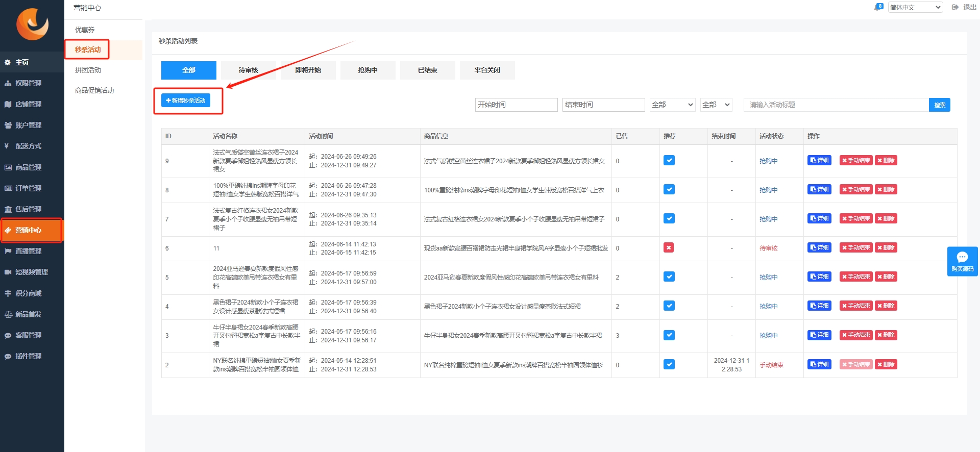Open the notification bell with badge

(x=878, y=7)
